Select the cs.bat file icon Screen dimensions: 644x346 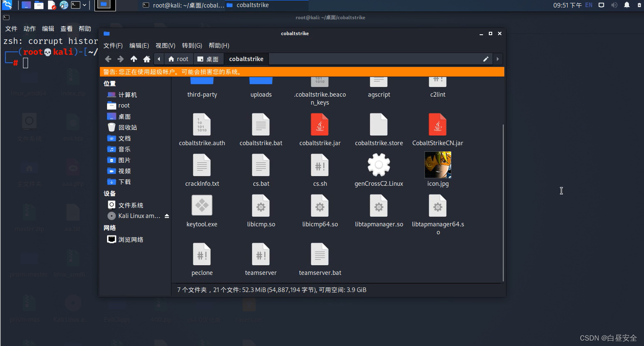tap(261, 165)
